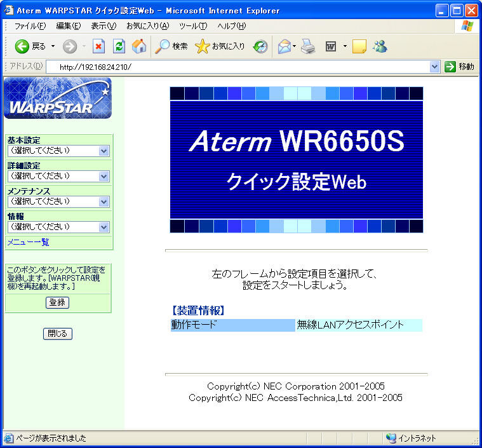Click the Mail envelope toolbar icon
The width and height of the screenshot is (482, 448).
285,46
